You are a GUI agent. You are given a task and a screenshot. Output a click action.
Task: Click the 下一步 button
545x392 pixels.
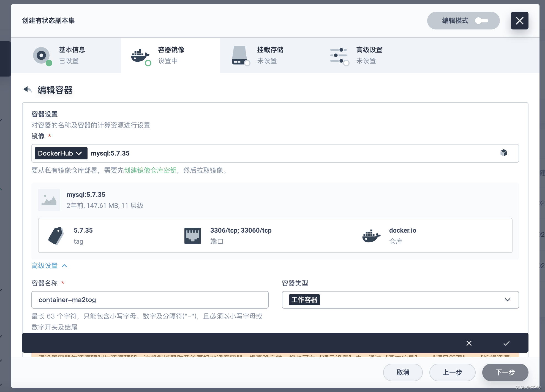point(505,372)
